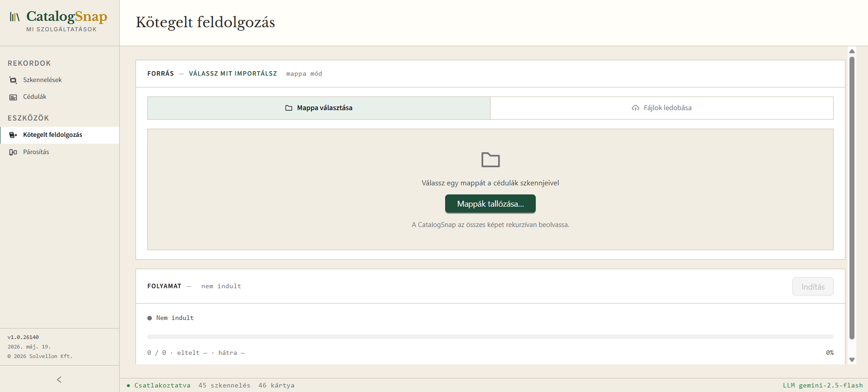Click the Válassz egy mappát prompt text
868x392 pixels.
pos(490,183)
